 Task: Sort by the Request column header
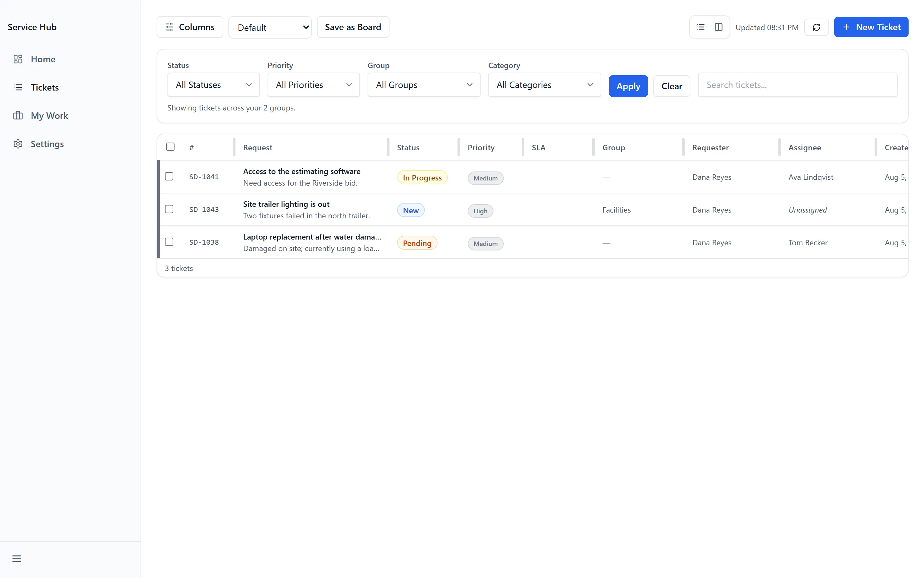(x=258, y=148)
